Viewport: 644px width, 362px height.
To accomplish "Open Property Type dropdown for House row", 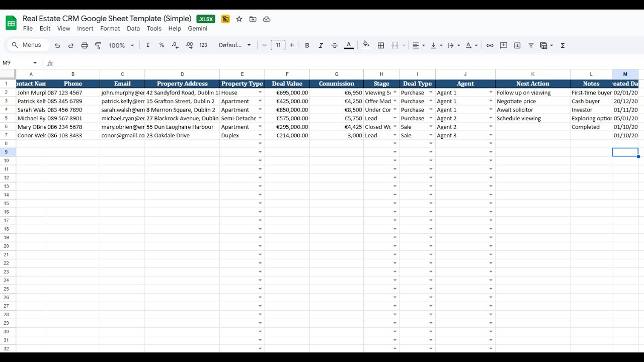I will pos(260,93).
